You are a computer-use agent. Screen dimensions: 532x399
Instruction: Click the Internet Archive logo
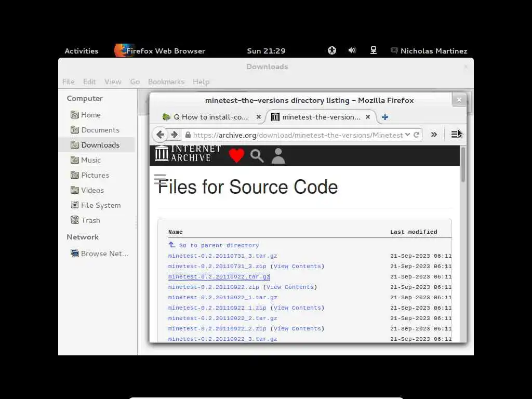click(x=188, y=154)
